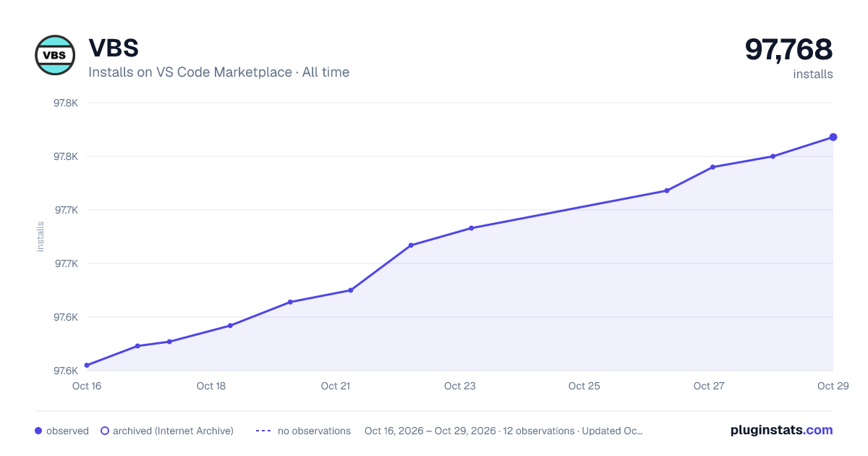
Task: Select the 97,768 total installs value
Action: [x=789, y=49]
